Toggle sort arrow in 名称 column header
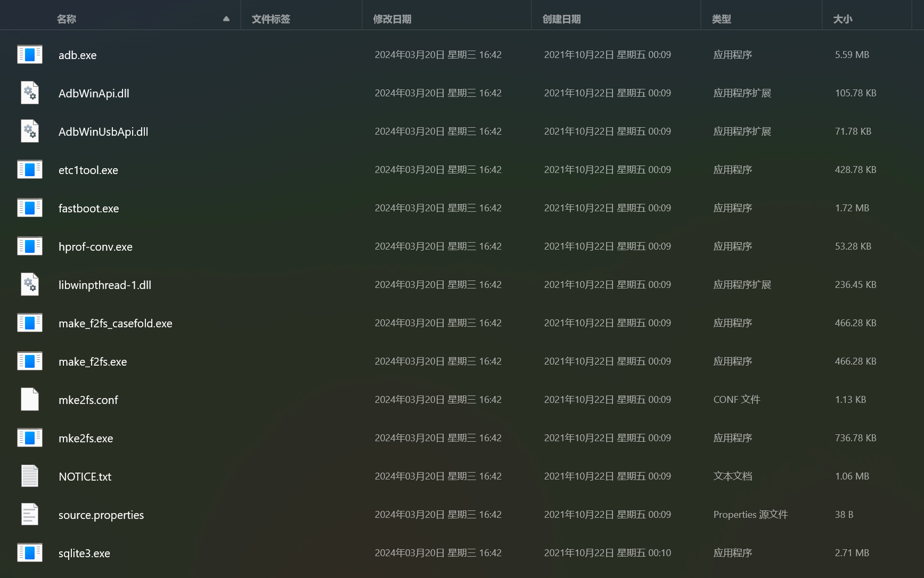Image resolution: width=924 pixels, height=578 pixels. (x=226, y=19)
